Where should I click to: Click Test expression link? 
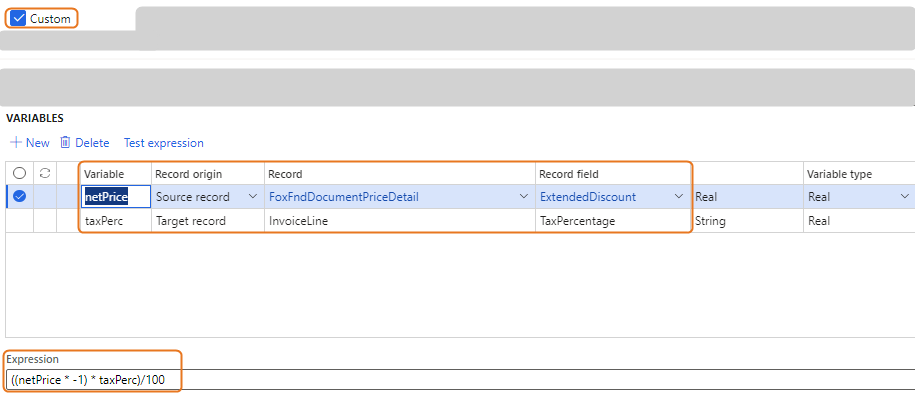163,143
